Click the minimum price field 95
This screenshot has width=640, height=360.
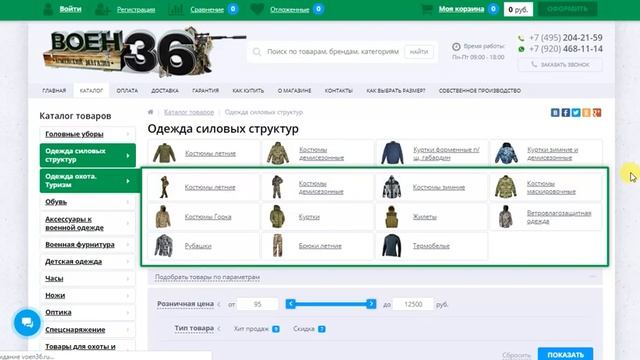coord(258,304)
